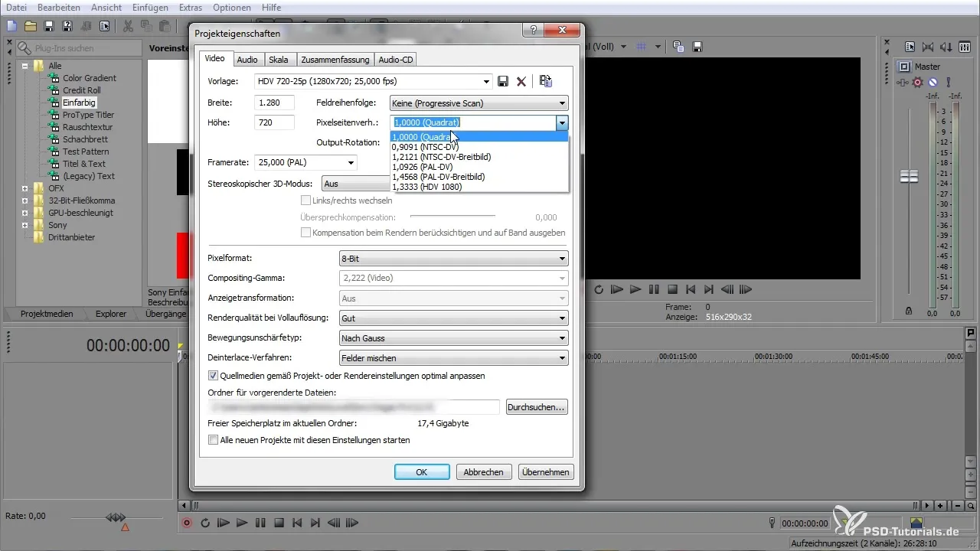Collapse the Alle plug-in folder
This screenshot has width=980, height=551.
click(x=25, y=66)
